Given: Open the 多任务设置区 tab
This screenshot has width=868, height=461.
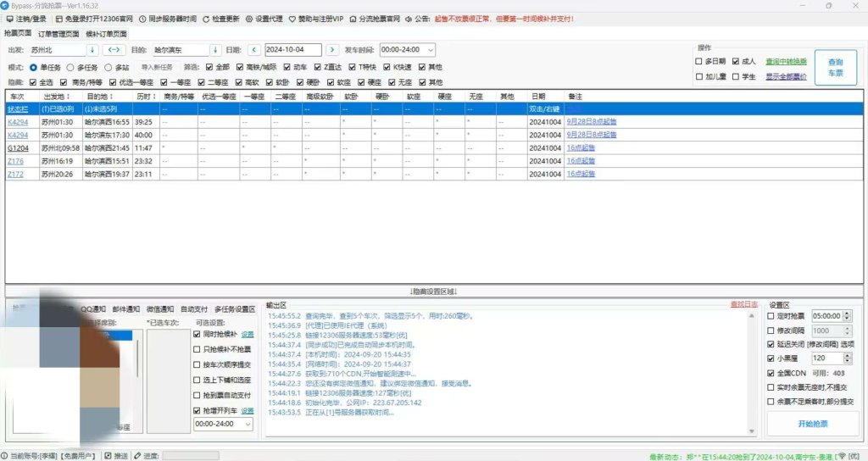Looking at the screenshot, I should click(235, 309).
